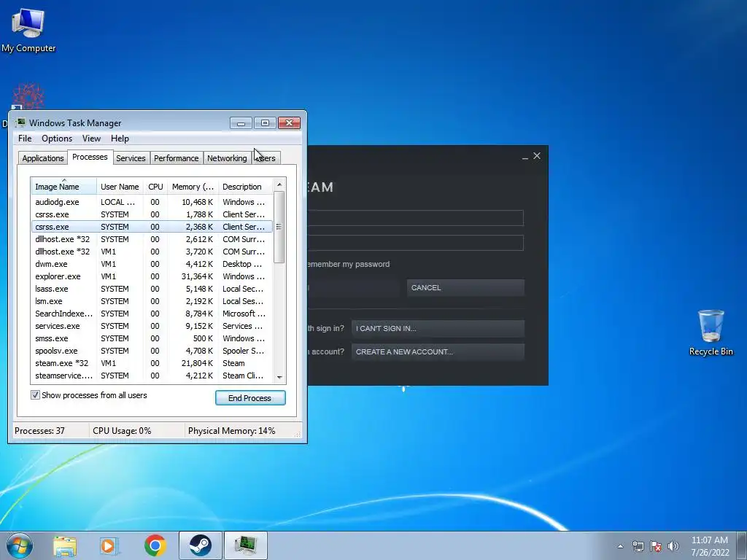Image resolution: width=747 pixels, height=560 pixels.
Task: Select the SearchIndexe... process row
Action: point(152,314)
